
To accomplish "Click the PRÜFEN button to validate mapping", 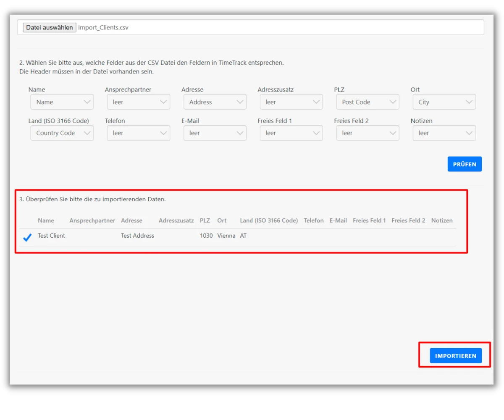I will tap(465, 164).
